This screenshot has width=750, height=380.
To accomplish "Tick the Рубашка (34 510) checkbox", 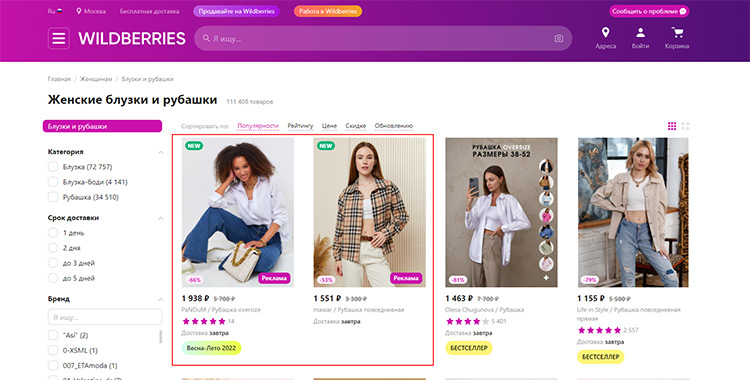I will click(53, 197).
